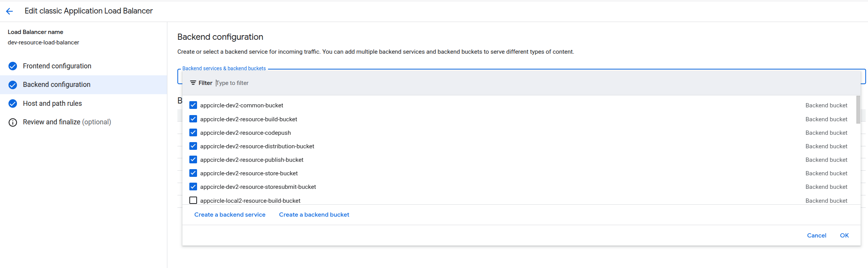Viewport: 868px width, 268px height.
Task: Click appcircle-dev2-resource-store-bucket label text
Action: click(x=249, y=173)
